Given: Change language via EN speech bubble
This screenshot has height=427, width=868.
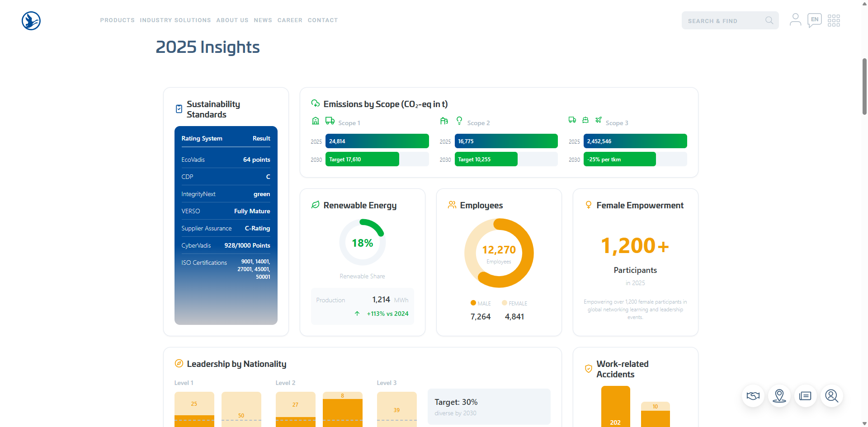Looking at the screenshot, I should click(x=815, y=20).
